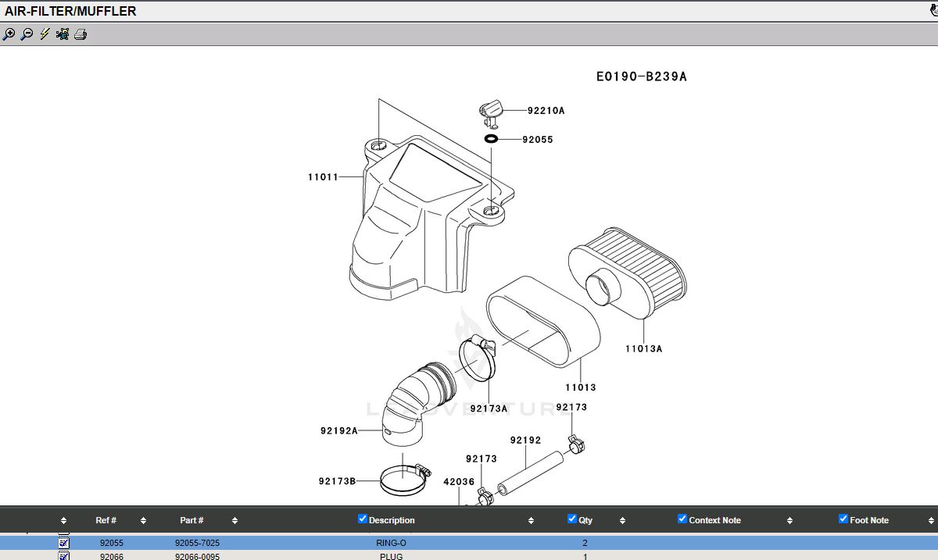Click the zoom in magnifier icon
The width and height of the screenshot is (938, 560).
9,34
